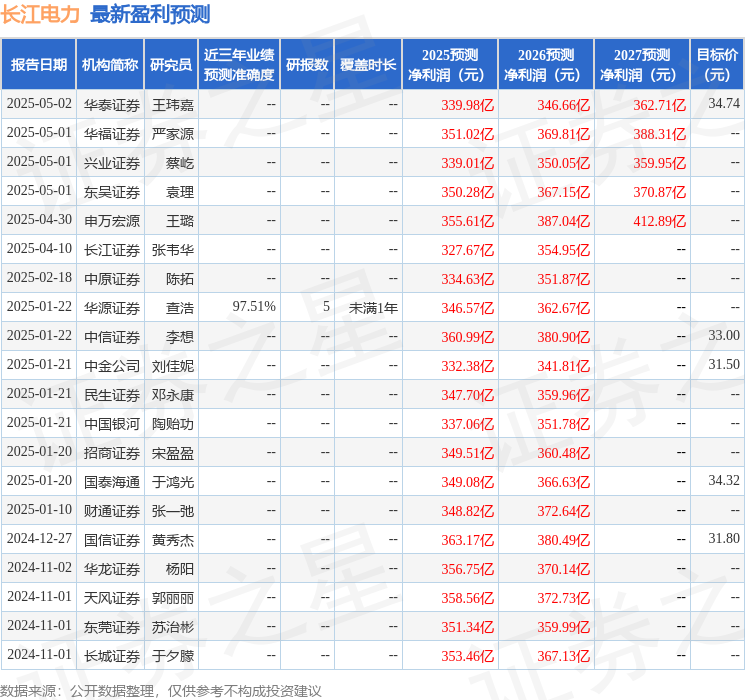Click the 国信证券 institution cell
Image resolution: width=745 pixels, height=700 pixels.
(112, 540)
